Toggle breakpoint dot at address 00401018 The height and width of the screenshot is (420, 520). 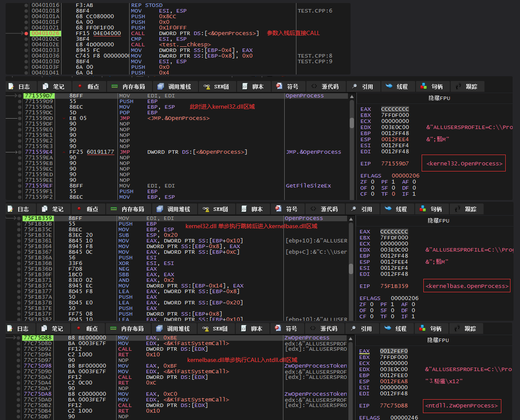coord(26,10)
